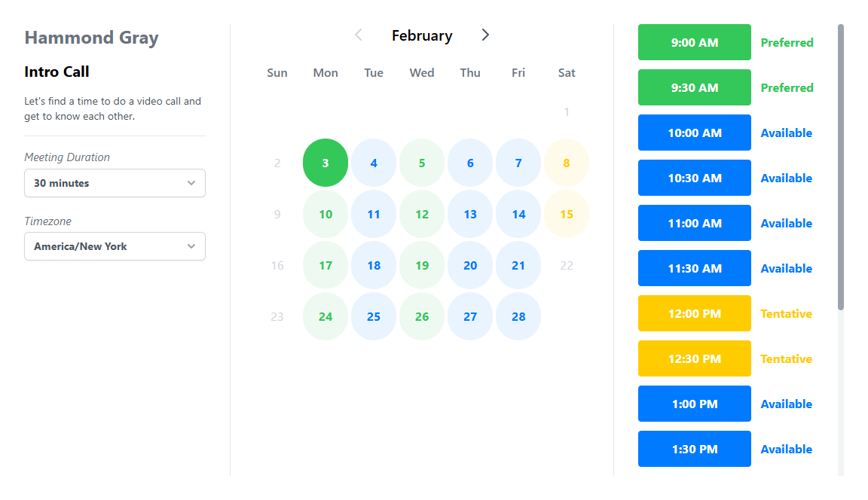Screen dimensions: 868x500
Task: Go to the next month arrow
Action: click(485, 35)
